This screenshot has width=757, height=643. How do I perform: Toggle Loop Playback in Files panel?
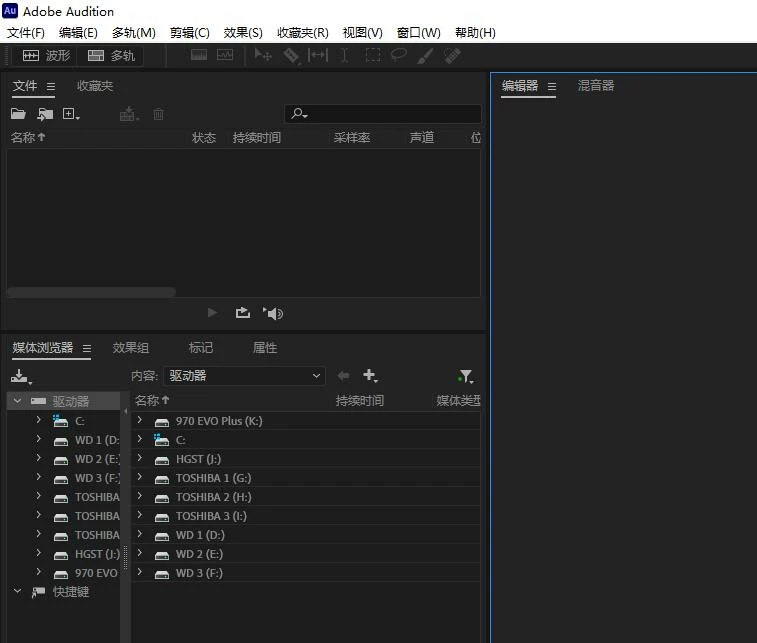243,313
